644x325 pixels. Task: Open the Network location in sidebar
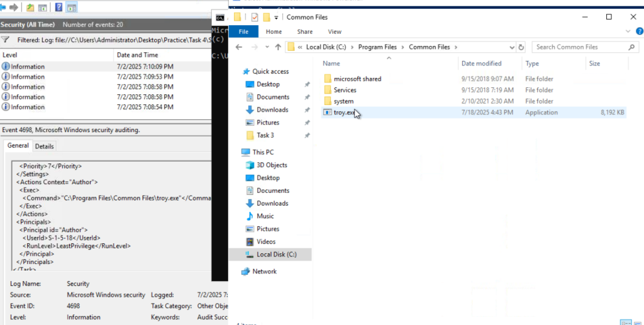click(264, 272)
